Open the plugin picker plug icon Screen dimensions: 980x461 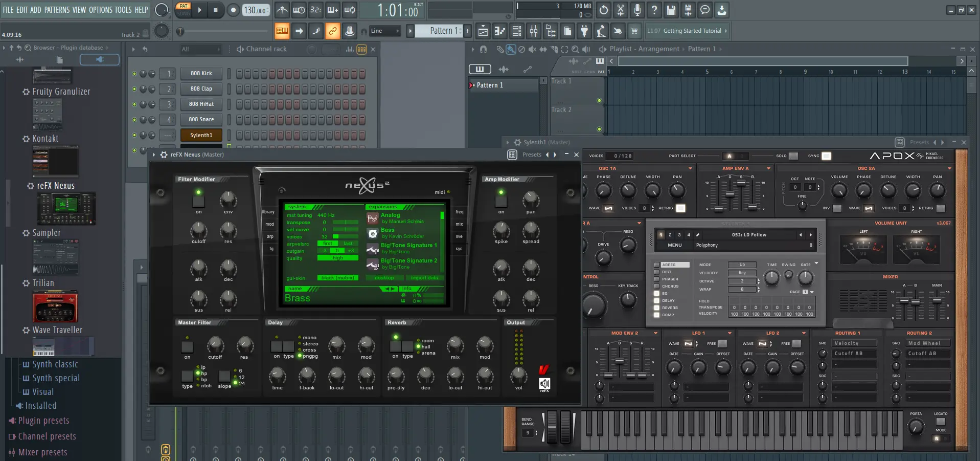point(584,31)
